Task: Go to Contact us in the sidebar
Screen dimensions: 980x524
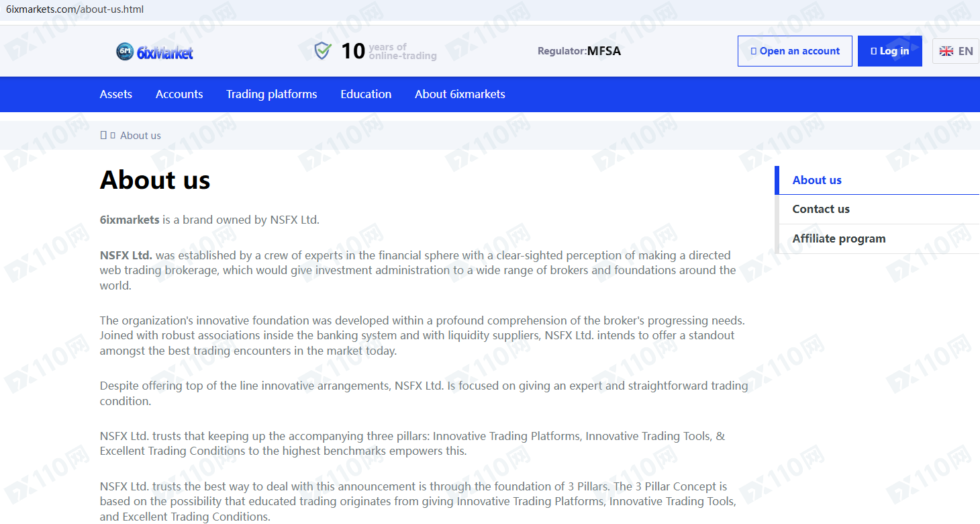Action: [x=821, y=209]
